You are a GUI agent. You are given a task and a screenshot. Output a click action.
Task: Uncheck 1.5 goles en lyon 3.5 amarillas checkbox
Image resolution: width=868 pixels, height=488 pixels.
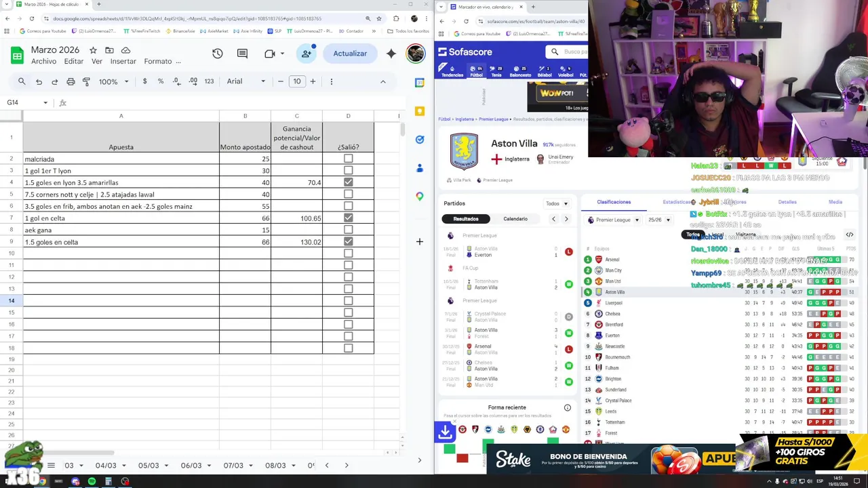[348, 182]
